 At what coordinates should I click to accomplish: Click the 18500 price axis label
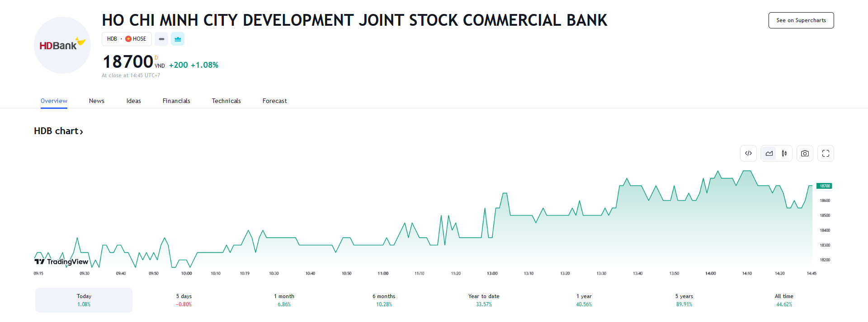pyautogui.click(x=825, y=215)
